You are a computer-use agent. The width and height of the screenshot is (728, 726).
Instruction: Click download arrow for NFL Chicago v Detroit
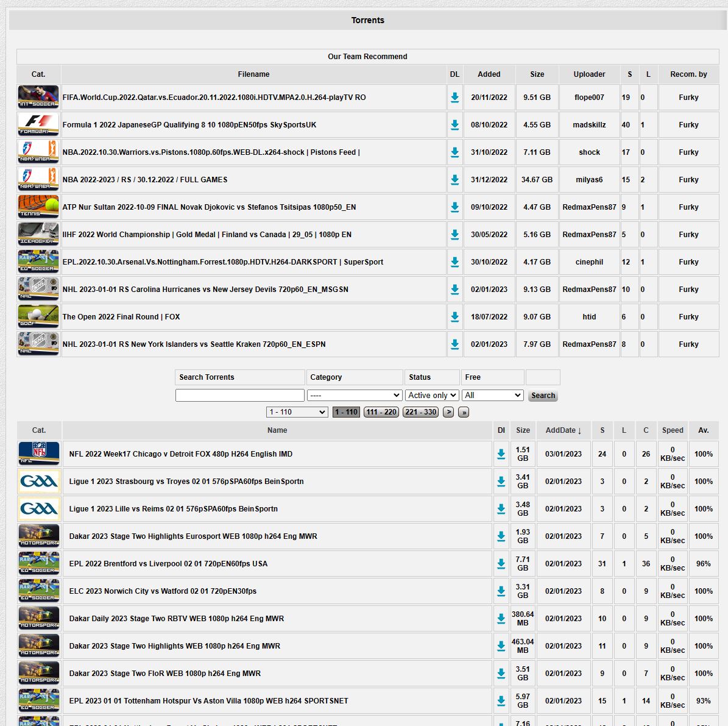(501, 454)
